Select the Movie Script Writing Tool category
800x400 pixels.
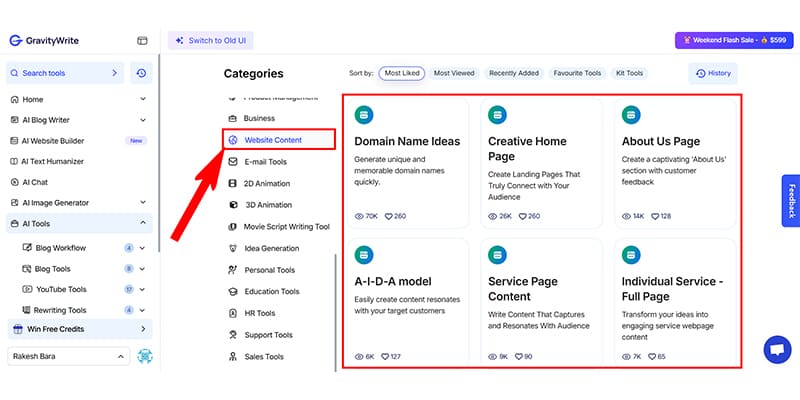(279, 227)
